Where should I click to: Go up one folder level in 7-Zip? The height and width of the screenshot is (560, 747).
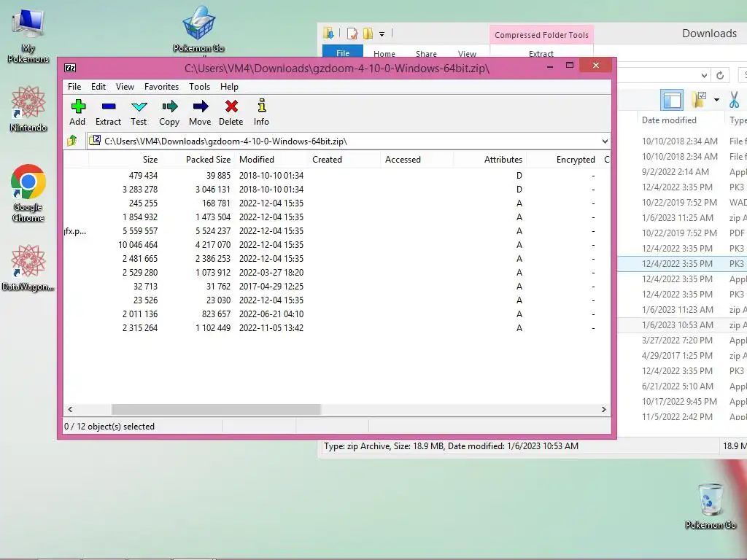click(x=72, y=141)
